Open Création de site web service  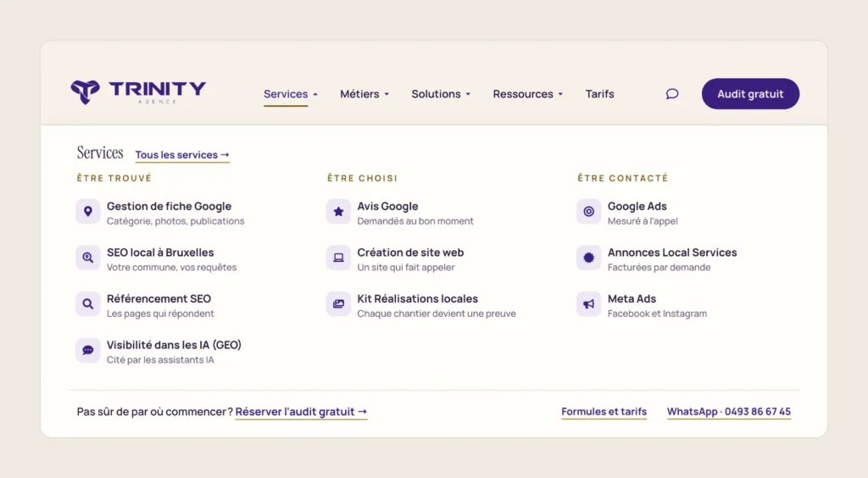(x=410, y=253)
